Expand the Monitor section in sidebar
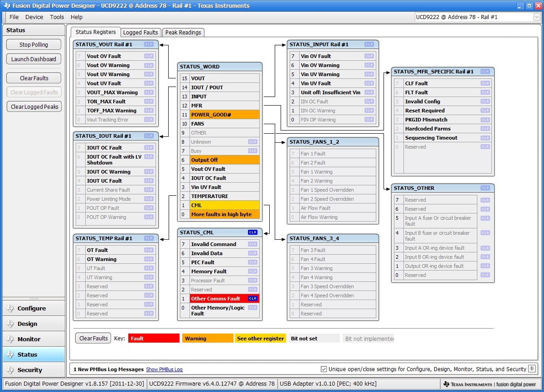544x392 pixels. point(34,339)
